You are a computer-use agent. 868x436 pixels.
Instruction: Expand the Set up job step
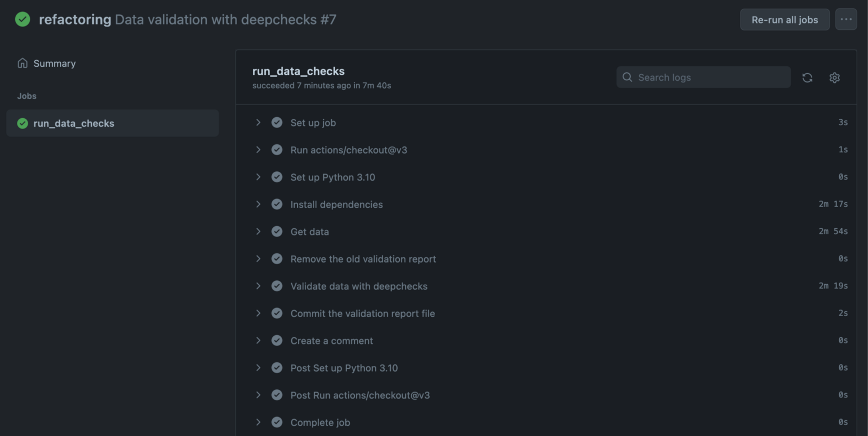pyautogui.click(x=258, y=123)
